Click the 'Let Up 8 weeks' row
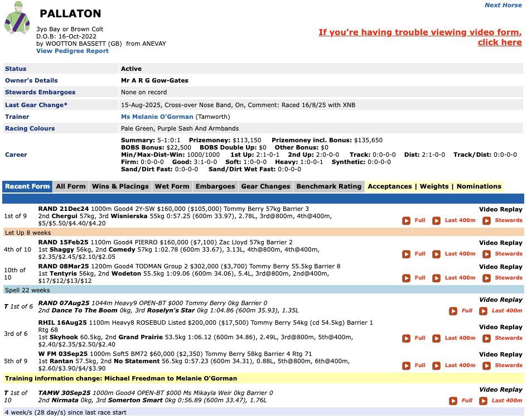Image resolution: width=532 pixels, height=419 pixels. tap(263, 233)
